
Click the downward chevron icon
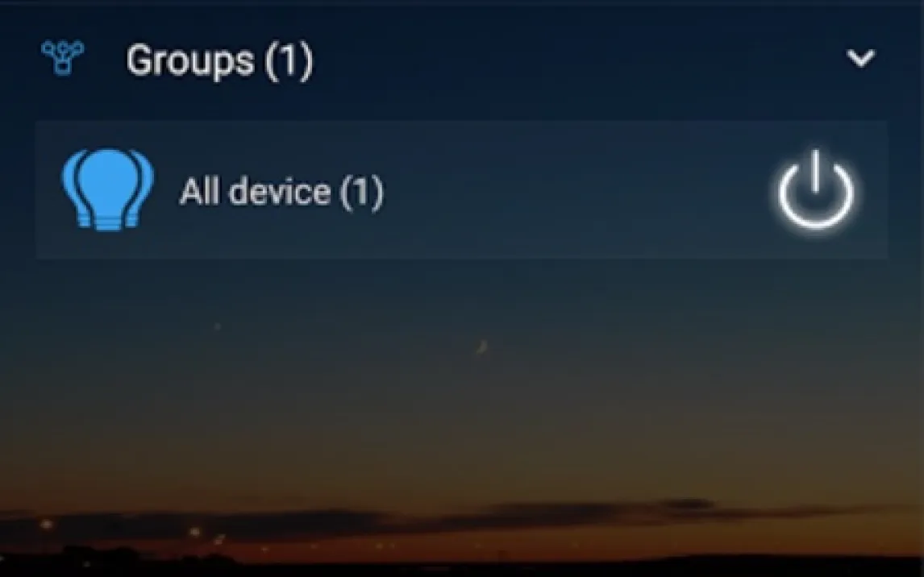[x=860, y=58]
